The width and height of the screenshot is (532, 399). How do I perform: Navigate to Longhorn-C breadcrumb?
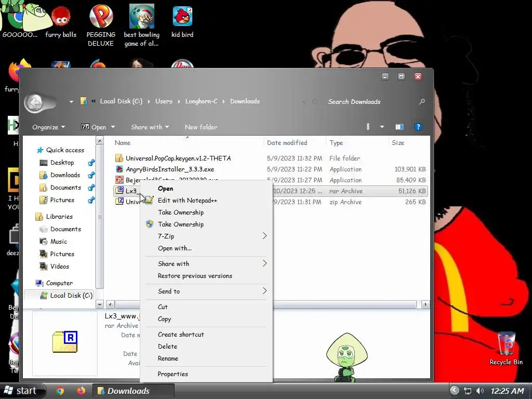click(201, 101)
